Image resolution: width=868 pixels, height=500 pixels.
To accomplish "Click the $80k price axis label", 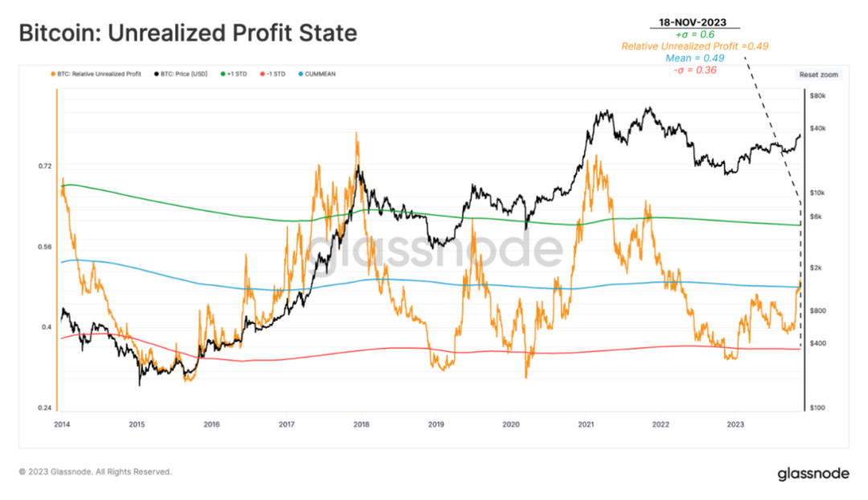I will tap(817, 96).
